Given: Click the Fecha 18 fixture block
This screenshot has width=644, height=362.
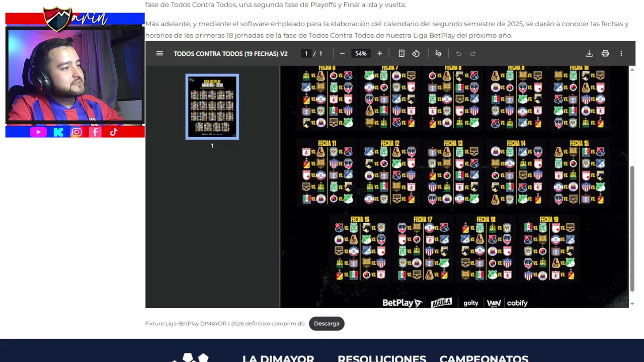Looking at the screenshot, I should [x=486, y=248].
